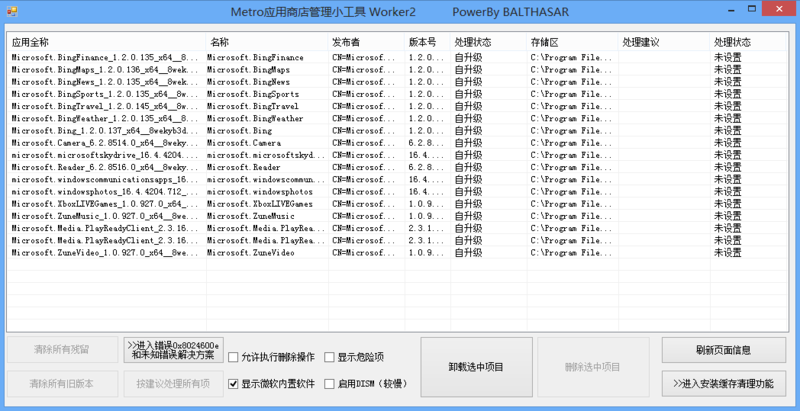This screenshot has height=411, width=800.
Task: Select Microsoft.ZuneVideo_1.0.927.0 row
Action: pos(397,252)
